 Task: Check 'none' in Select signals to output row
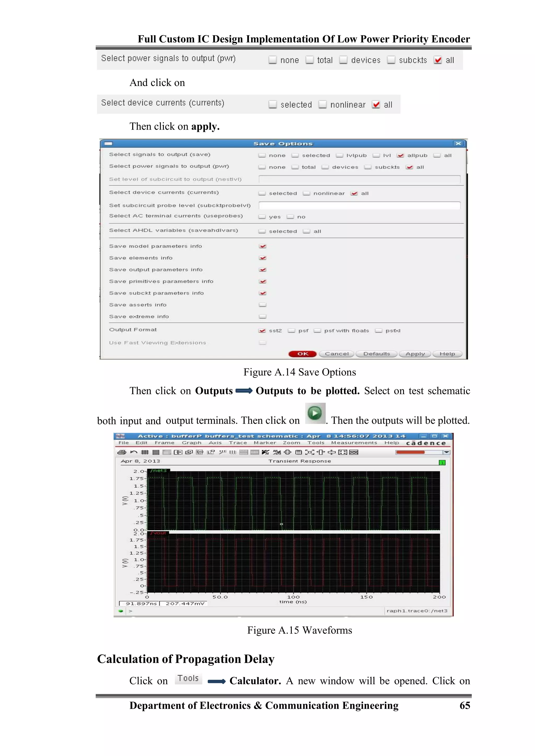(262, 155)
